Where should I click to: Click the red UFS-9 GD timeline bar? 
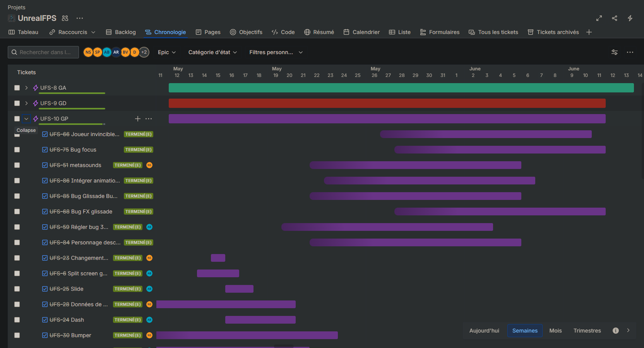pyautogui.click(x=387, y=103)
